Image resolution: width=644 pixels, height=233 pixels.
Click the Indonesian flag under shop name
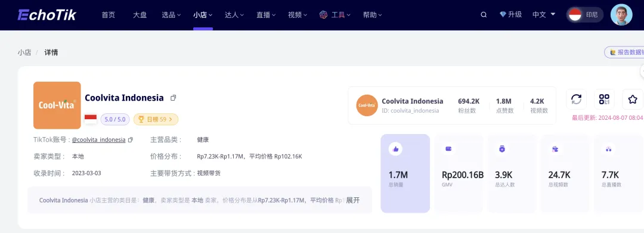(91, 119)
